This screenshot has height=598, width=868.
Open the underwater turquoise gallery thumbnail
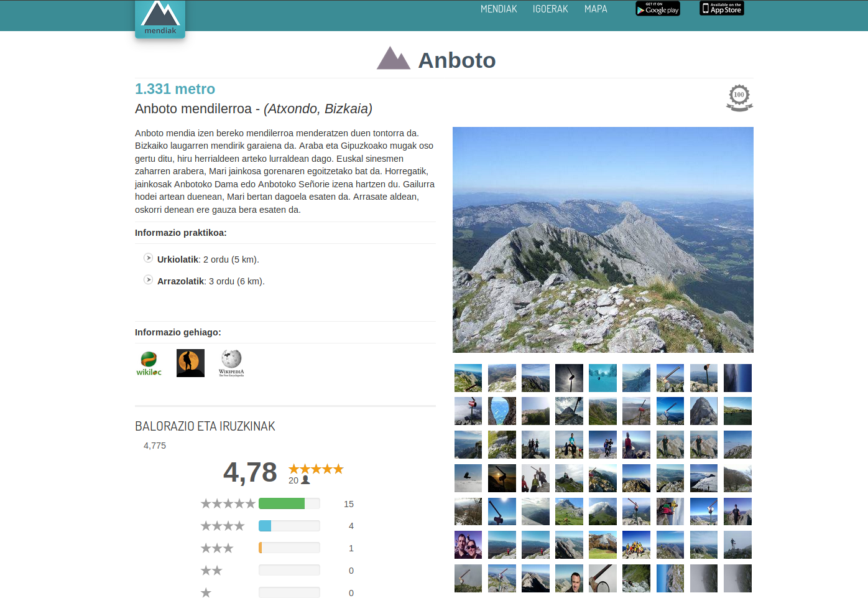[603, 378]
